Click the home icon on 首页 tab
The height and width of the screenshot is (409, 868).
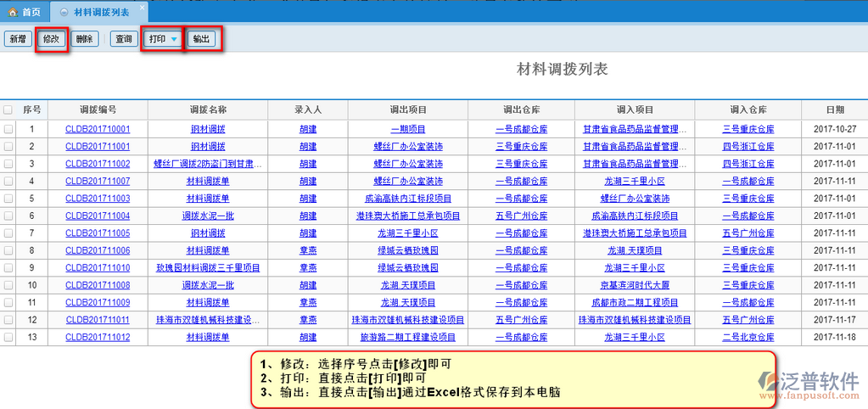tap(12, 12)
